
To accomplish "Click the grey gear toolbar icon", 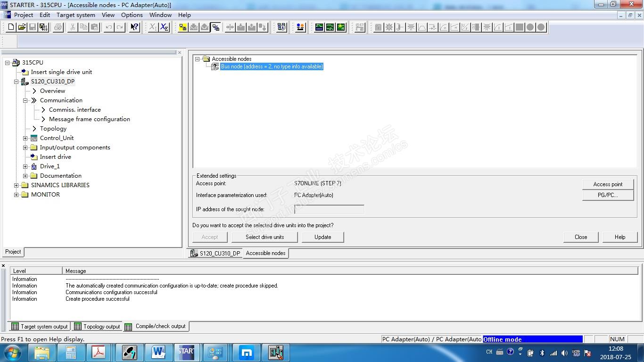I will (x=389, y=27).
